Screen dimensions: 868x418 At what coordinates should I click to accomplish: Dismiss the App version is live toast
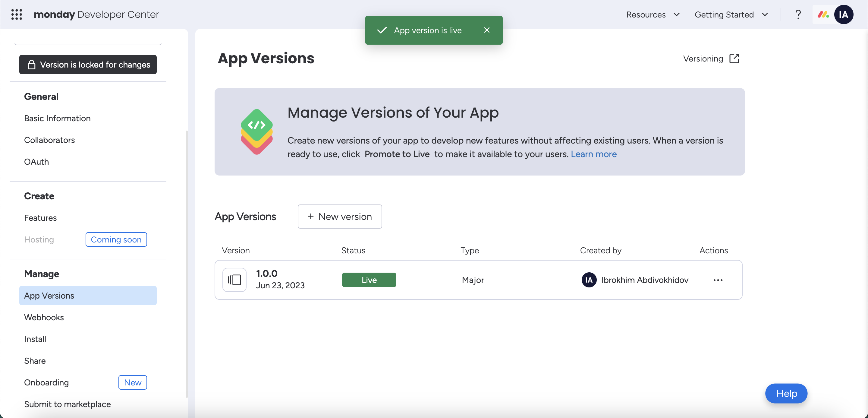pyautogui.click(x=486, y=30)
